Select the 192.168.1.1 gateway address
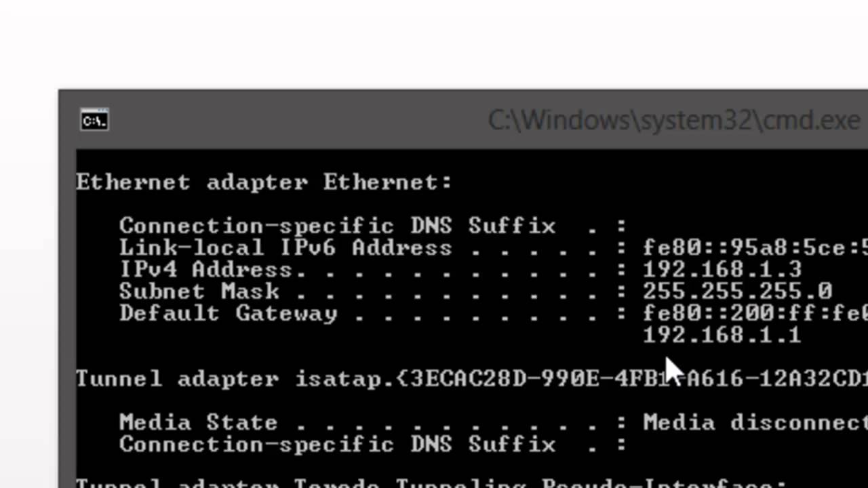The height and width of the screenshot is (488, 868). (x=722, y=335)
